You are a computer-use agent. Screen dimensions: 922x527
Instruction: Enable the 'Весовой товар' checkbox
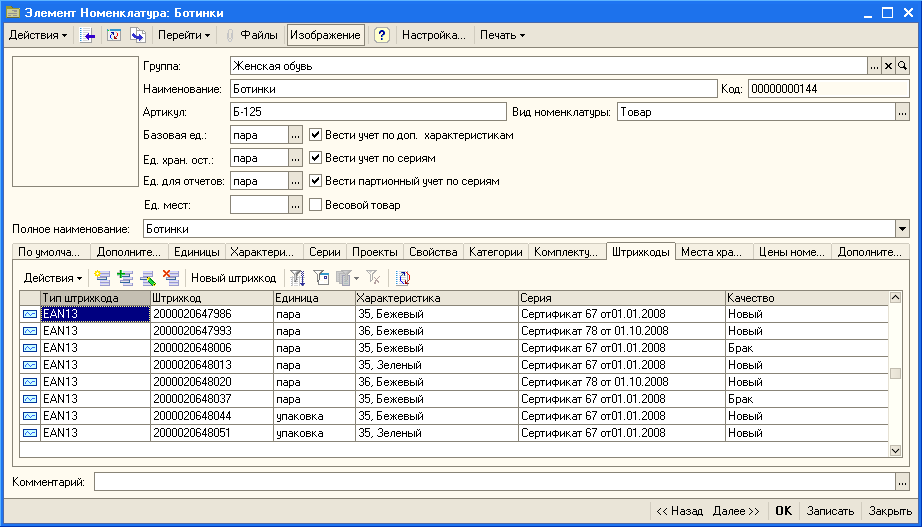pos(316,205)
